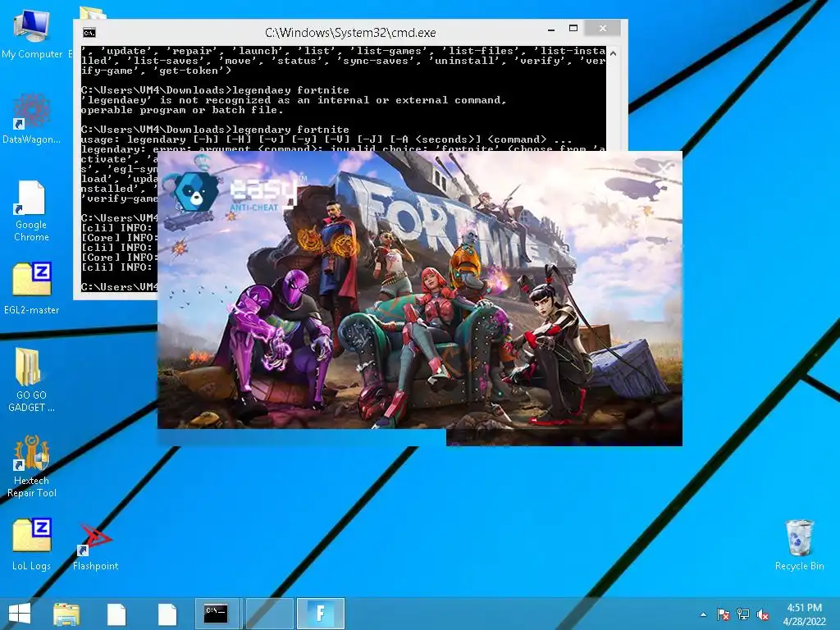Open File Explorer from the taskbar
This screenshot has height=630, width=840.
coord(66,614)
